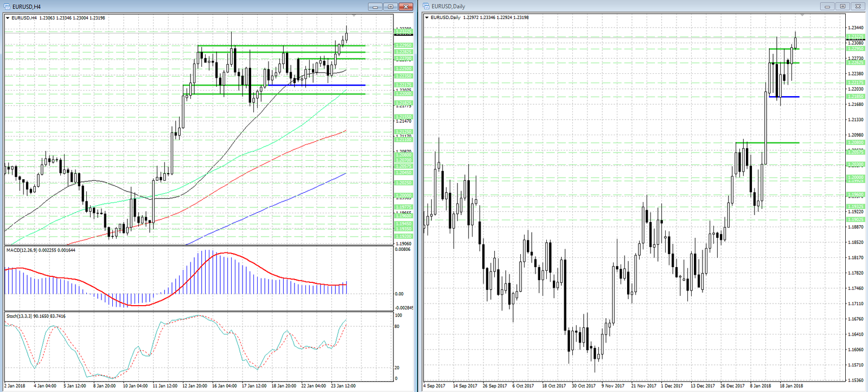
Task: Toggle one-click trading arrow on Daily chart
Action: [427, 17]
